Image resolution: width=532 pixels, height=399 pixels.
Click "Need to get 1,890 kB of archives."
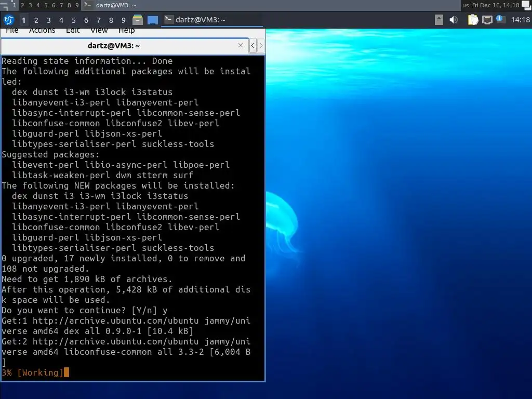[x=87, y=279]
